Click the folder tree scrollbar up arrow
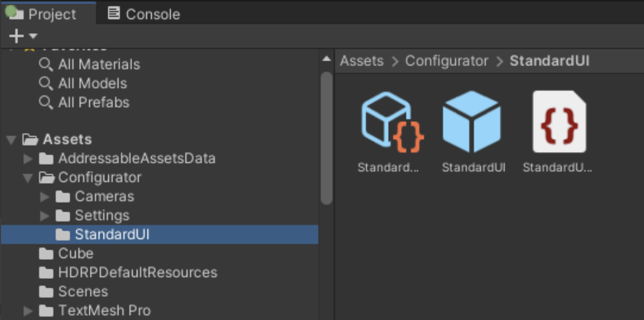 (x=326, y=59)
